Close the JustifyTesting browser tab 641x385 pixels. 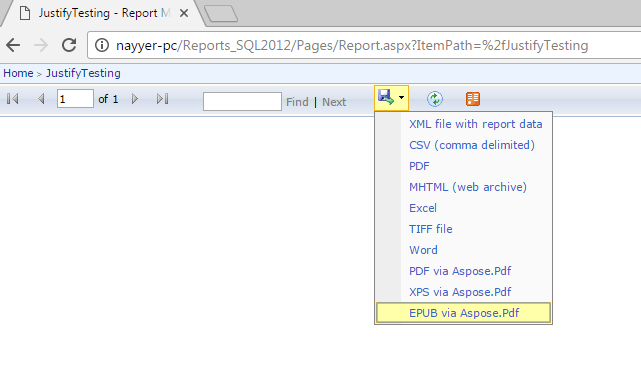(184, 13)
